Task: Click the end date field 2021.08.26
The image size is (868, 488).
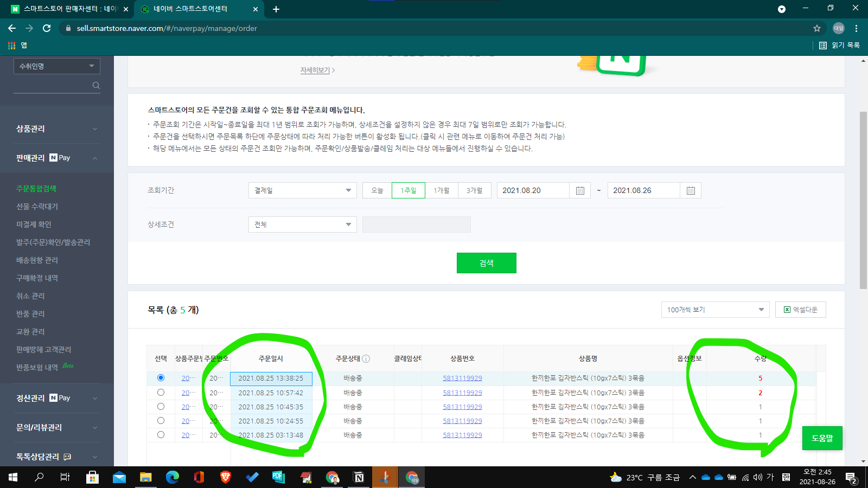Action: click(643, 190)
